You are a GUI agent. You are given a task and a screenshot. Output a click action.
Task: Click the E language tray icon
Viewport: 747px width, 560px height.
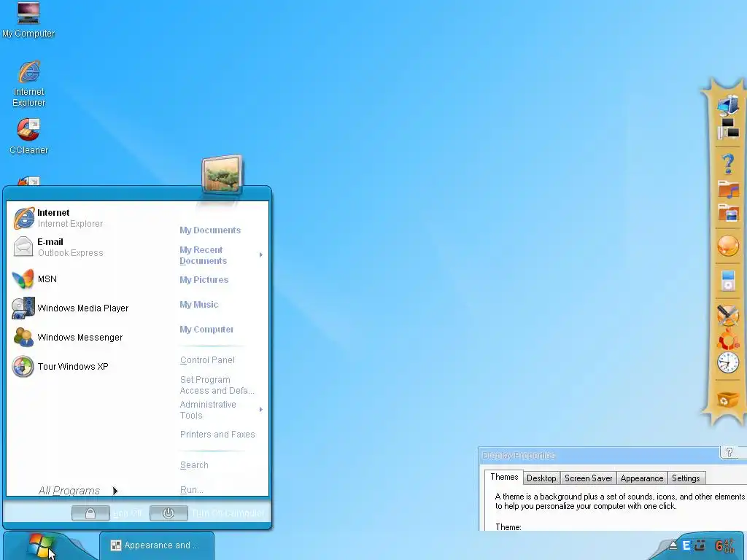686,545
